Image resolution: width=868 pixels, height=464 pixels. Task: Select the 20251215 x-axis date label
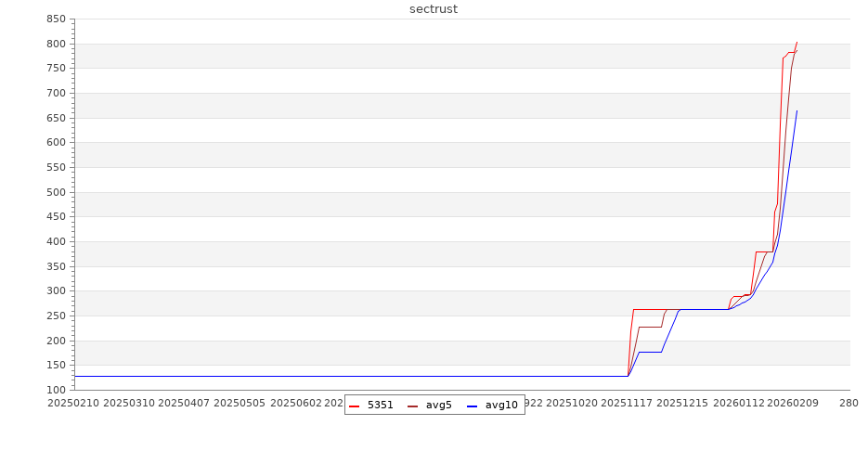682,403
